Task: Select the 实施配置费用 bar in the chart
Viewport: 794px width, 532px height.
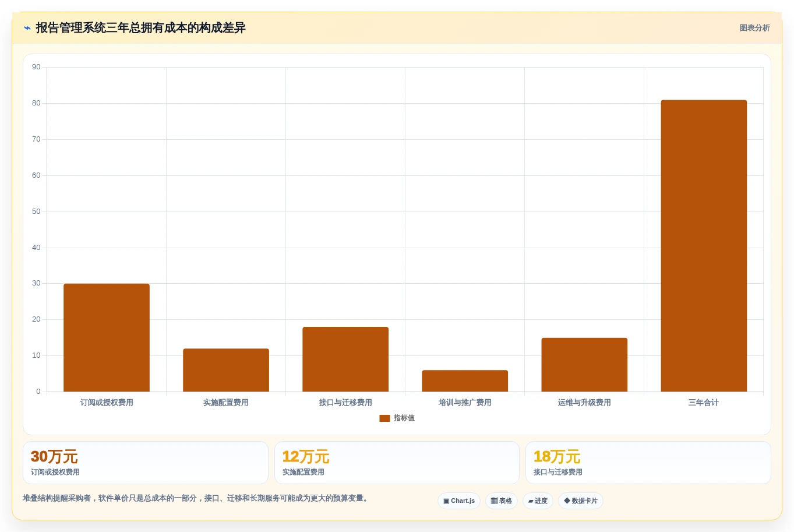Action: pyautogui.click(x=226, y=370)
